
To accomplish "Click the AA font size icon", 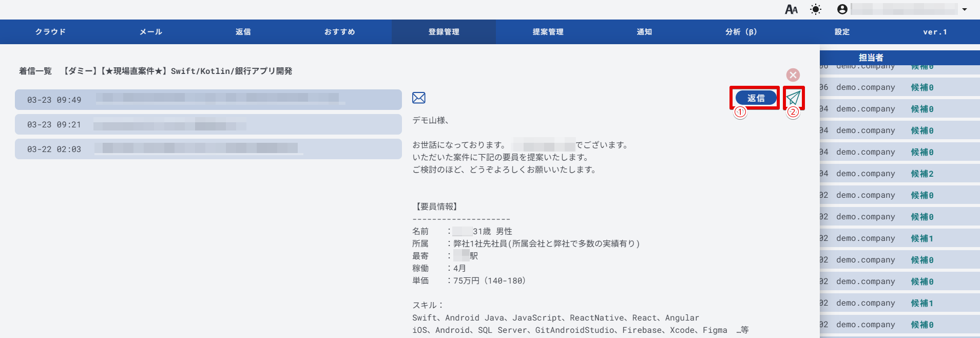I will click(x=791, y=9).
